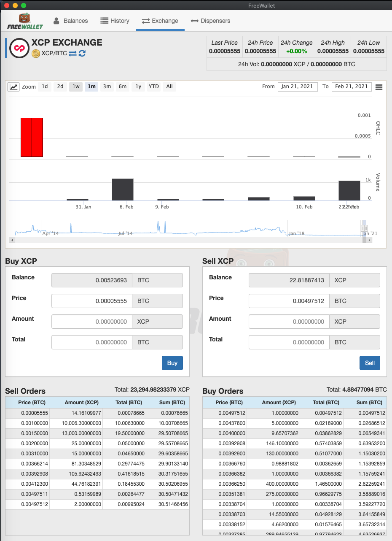Image resolution: width=392 pixels, height=541 pixels.
Task: Click the chart navigator scrollbar track
Action: [x=189, y=240]
